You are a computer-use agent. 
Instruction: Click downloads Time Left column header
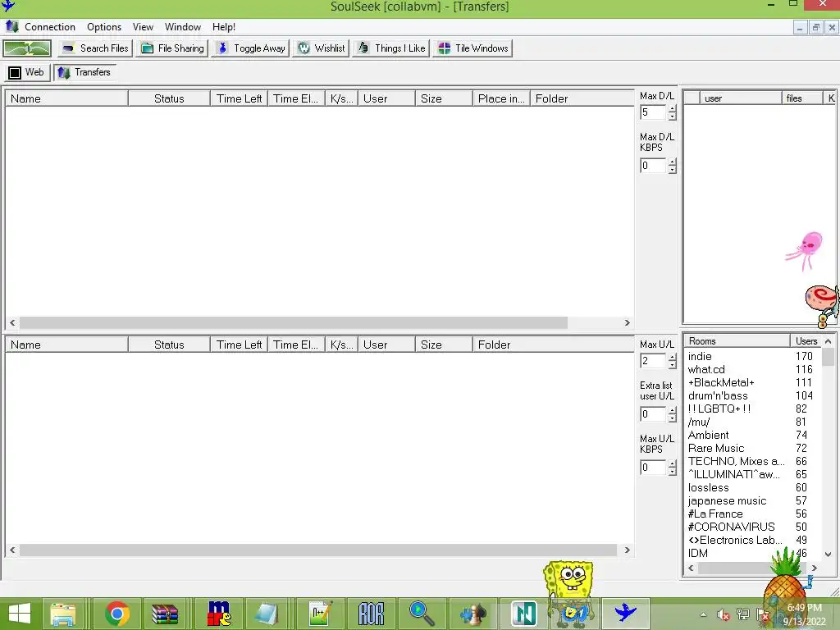[x=239, y=98]
